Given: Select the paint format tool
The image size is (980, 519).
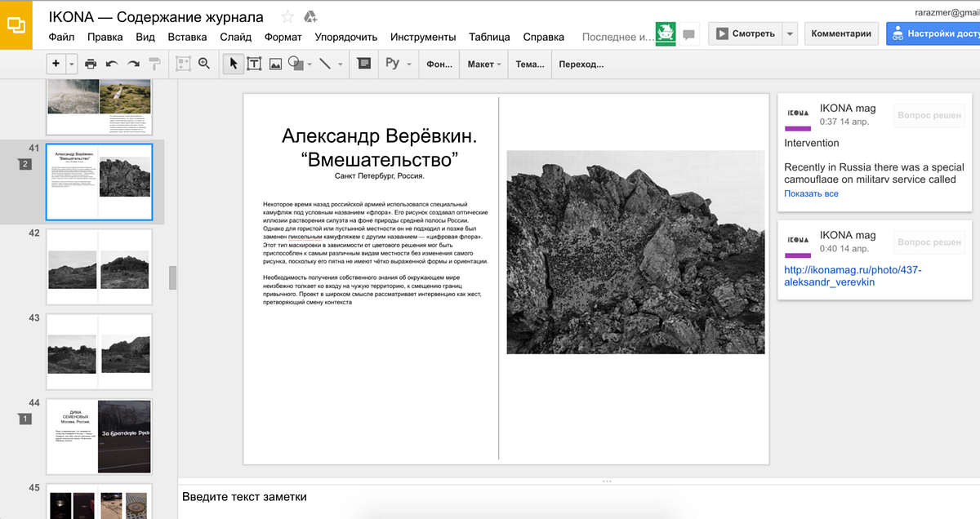Looking at the screenshot, I should 155,63.
